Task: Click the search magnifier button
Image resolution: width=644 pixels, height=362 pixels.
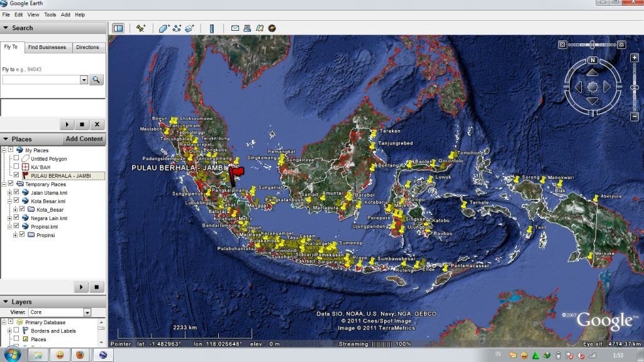Action: point(96,80)
